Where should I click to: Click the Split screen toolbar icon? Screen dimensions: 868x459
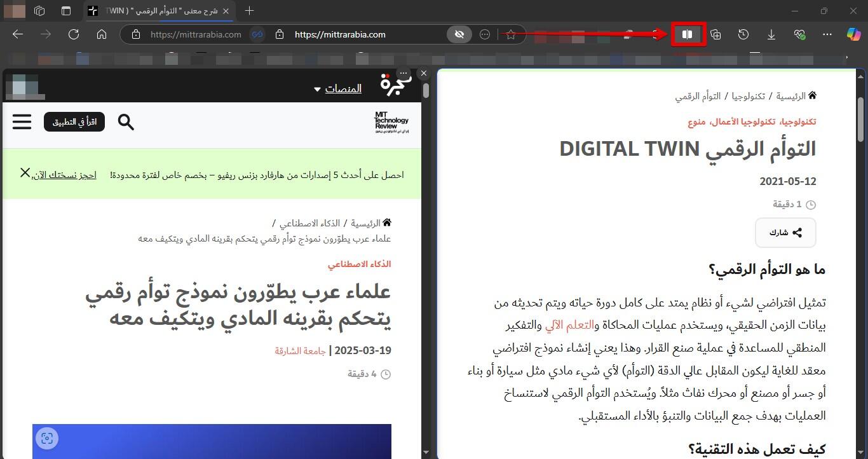[687, 34]
